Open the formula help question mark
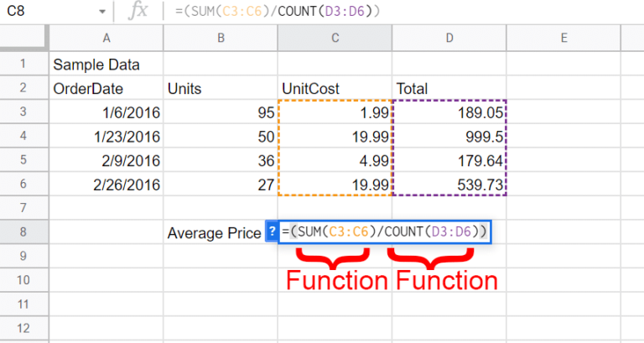 pos(272,231)
